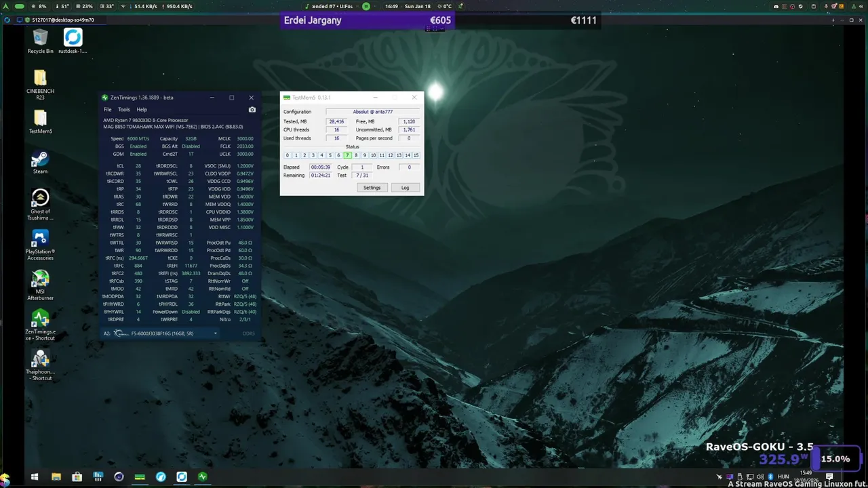868x488 pixels.
Task: Click the Tested MB value 28,416
Action: [x=336, y=121]
